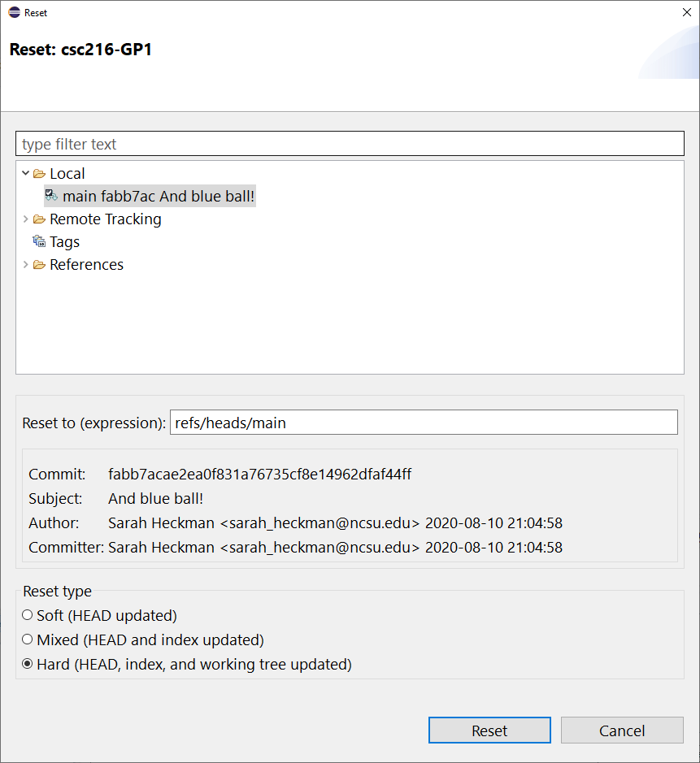Click the Reset to expression field

click(424, 423)
